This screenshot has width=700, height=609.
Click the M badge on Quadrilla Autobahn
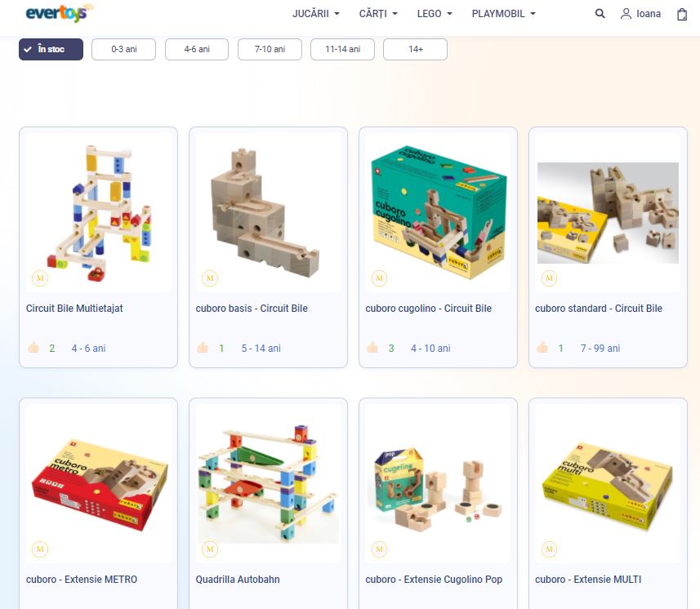click(210, 549)
